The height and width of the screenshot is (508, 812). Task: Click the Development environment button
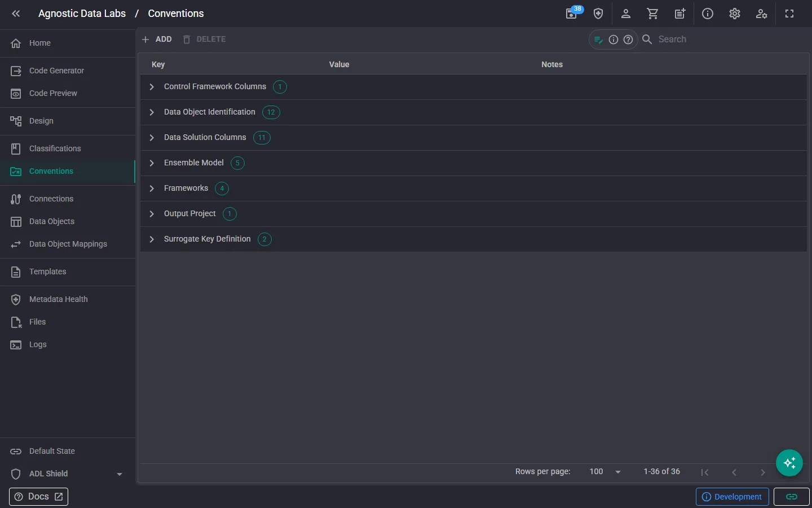tap(732, 497)
